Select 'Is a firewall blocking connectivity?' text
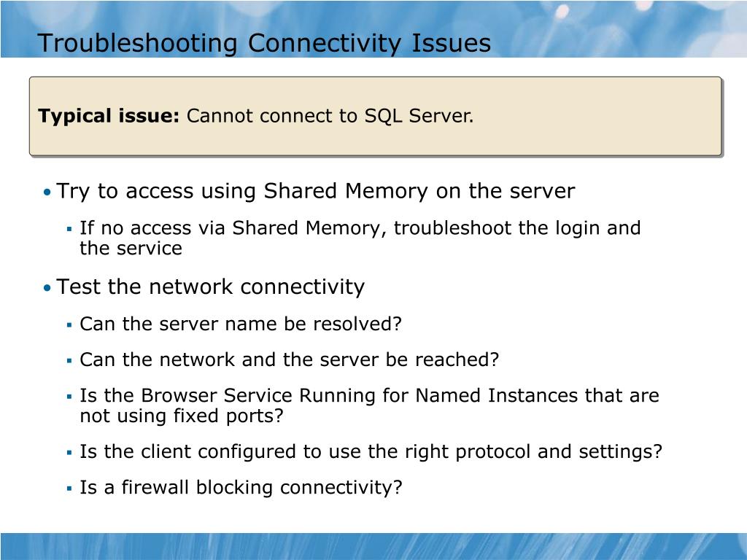The image size is (747, 560). click(x=241, y=488)
